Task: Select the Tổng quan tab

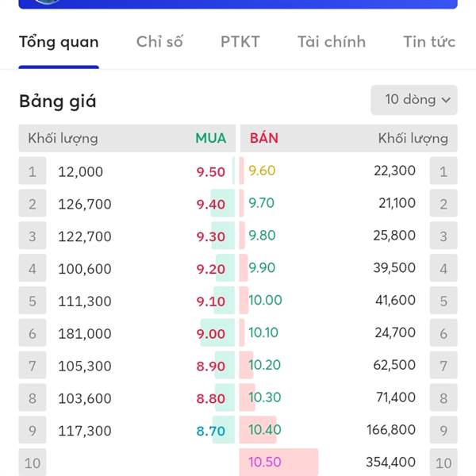Action: click(59, 42)
